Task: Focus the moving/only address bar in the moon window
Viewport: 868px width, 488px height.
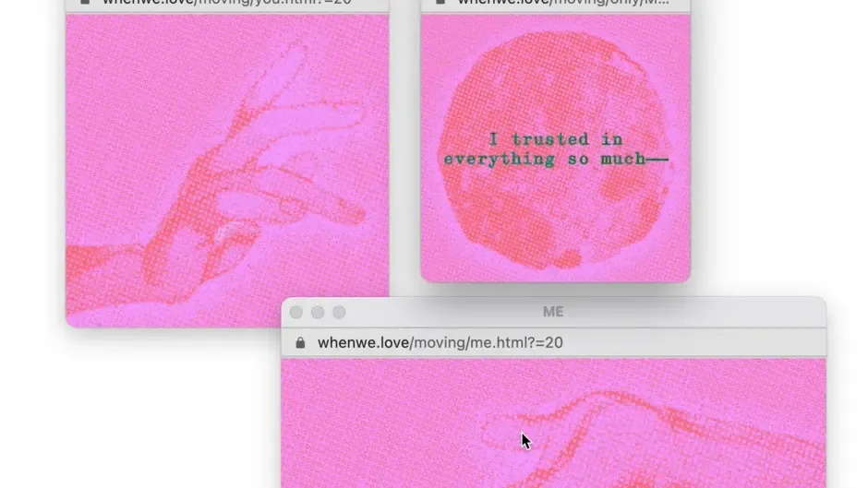Action: [x=555, y=5]
